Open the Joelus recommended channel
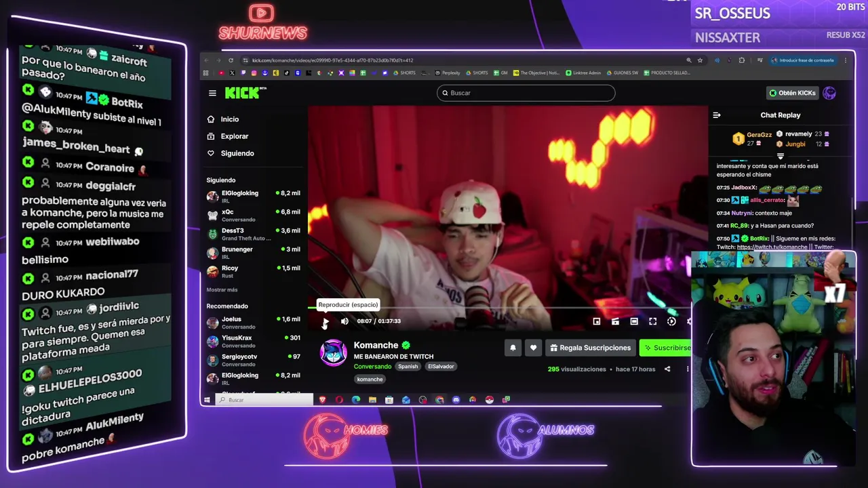Viewport: 868px width, 488px height. click(254, 323)
